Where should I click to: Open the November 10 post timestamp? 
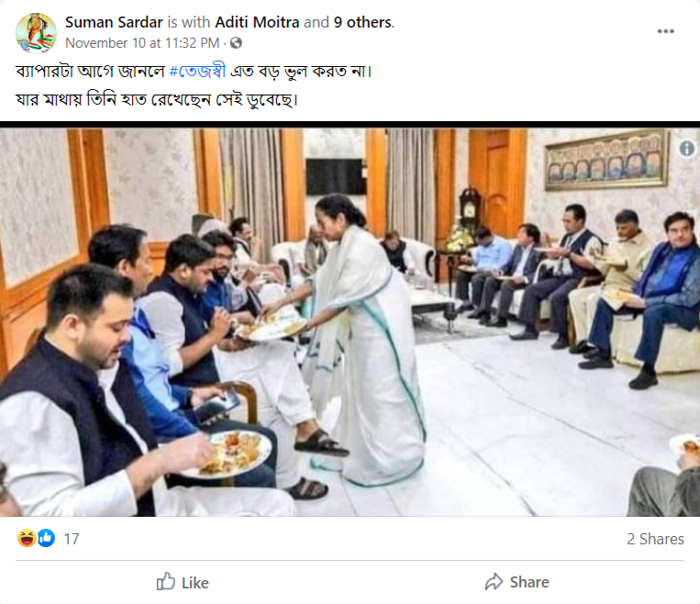(x=142, y=42)
